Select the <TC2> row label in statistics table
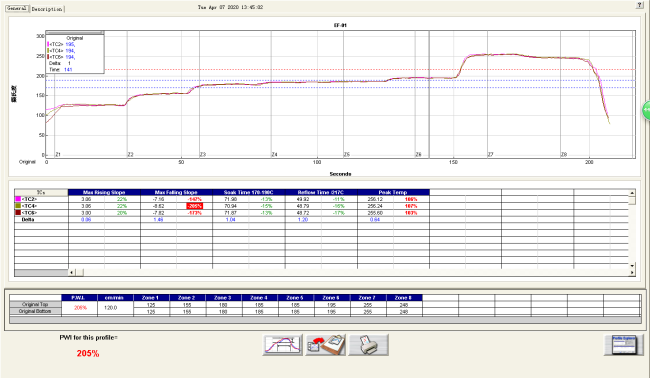Image resolution: width=650 pixels, height=378 pixels. (x=29, y=199)
